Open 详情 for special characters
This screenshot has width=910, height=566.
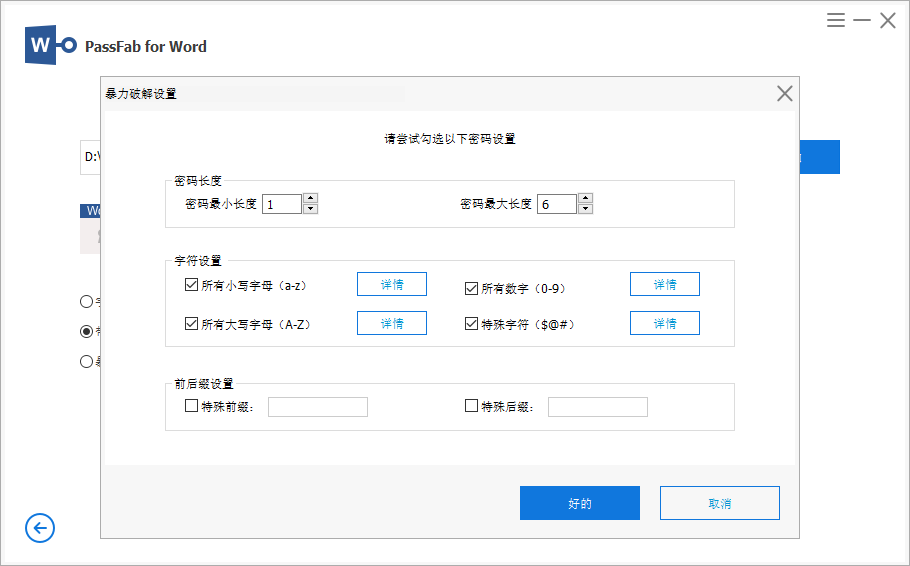click(665, 323)
